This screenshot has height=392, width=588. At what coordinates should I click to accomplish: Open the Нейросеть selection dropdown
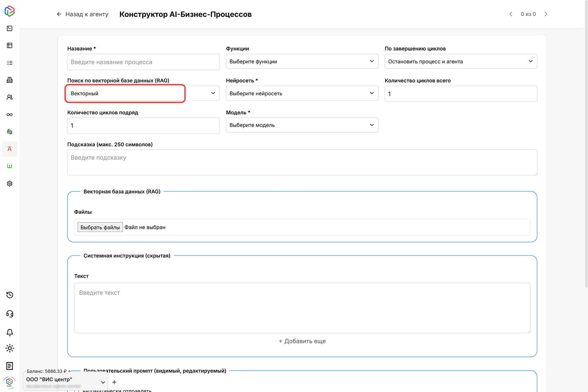tap(302, 93)
